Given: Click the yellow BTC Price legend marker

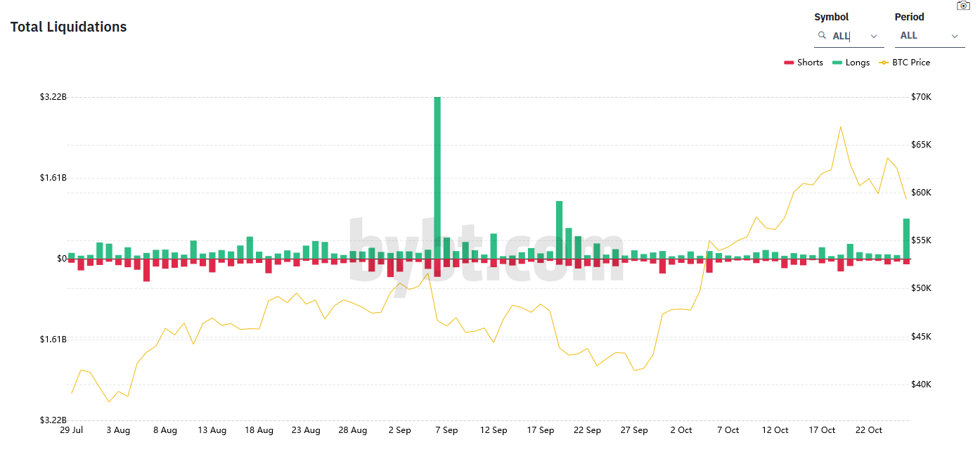Looking at the screenshot, I should coord(884,63).
